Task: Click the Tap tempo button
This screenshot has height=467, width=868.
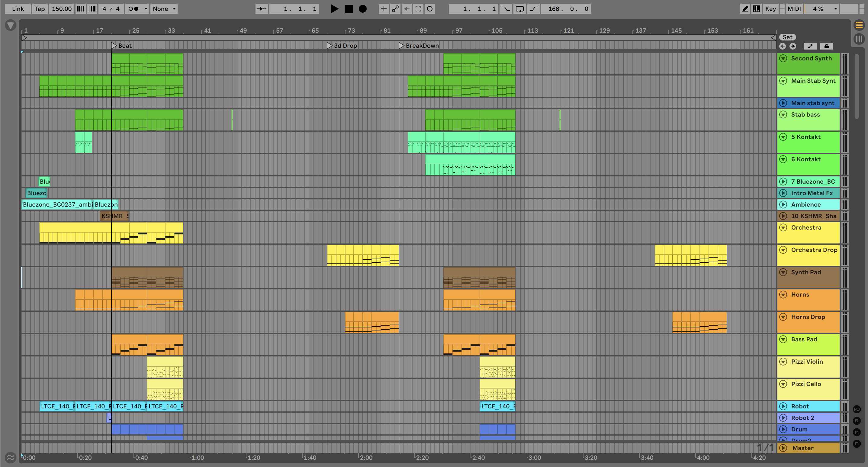Action: 40,9
